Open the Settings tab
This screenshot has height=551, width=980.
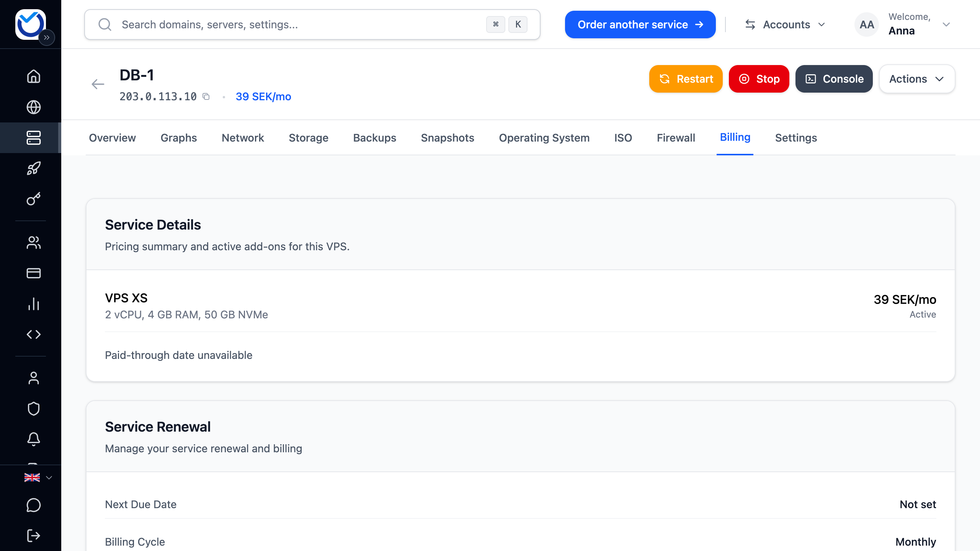click(796, 138)
